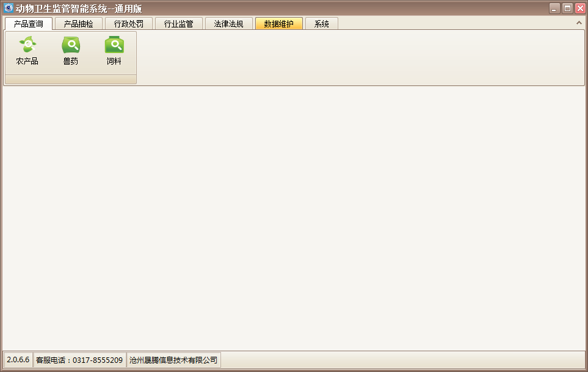The height and width of the screenshot is (372, 588).
Task: Open the 饲料 search icon
Action: tap(114, 51)
